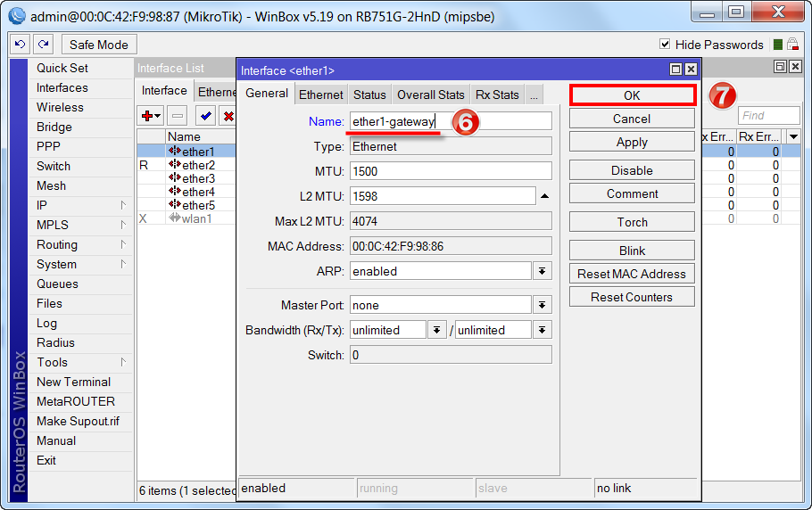Click the Blink button
812x510 pixels.
coord(632,251)
